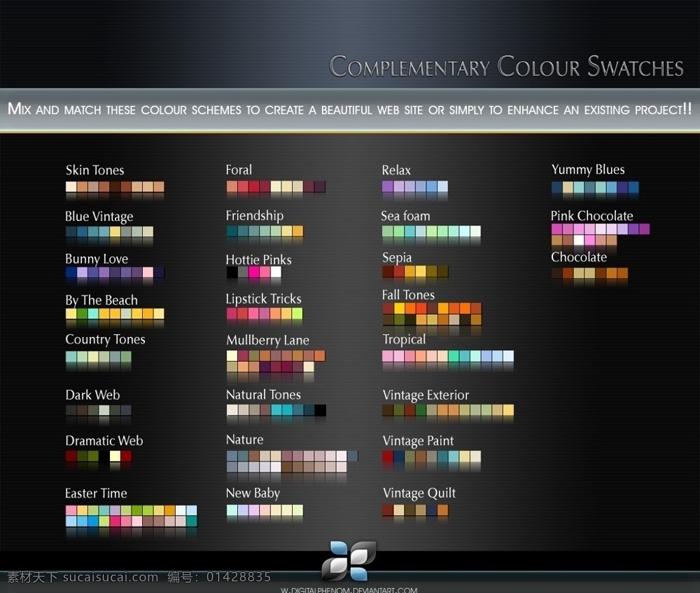Image resolution: width=700 pixels, height=593 pixels.
Task: Pick the first purple swatch under Relax
Action: coord(388,186)
